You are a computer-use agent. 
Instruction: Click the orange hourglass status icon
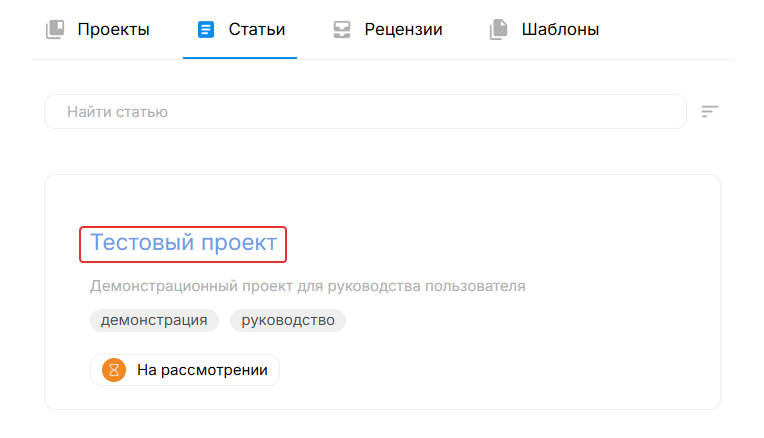(114, 370)
